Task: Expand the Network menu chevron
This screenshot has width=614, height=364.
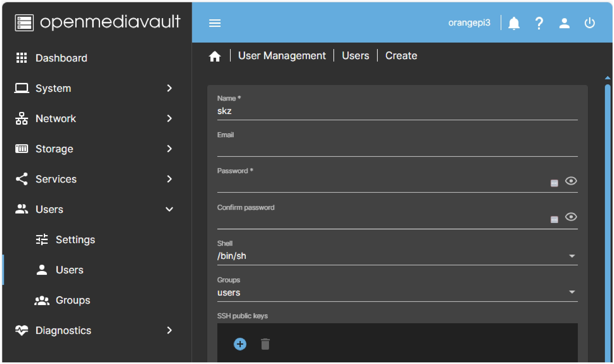Action: pyautogui.click(x=169, y=118)
